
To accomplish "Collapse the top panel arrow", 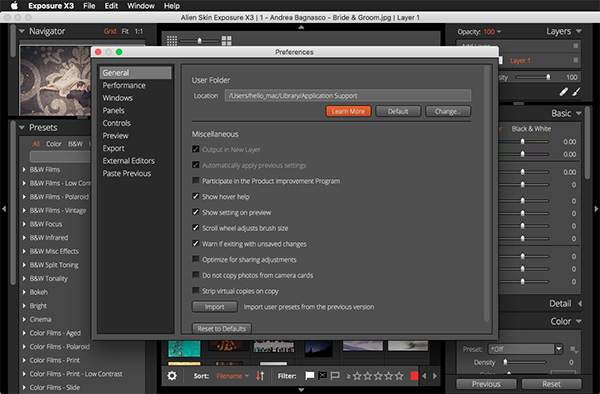I will (x=301, y=27).
